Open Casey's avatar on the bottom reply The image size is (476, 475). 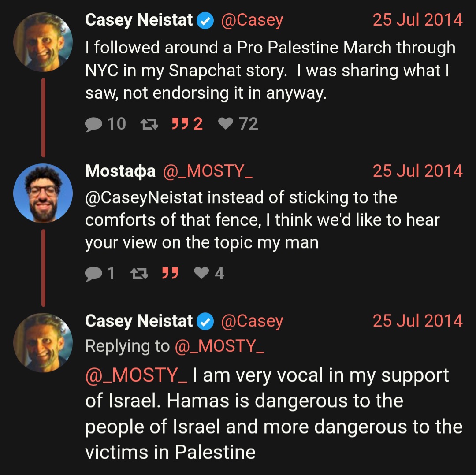tap(43, 343)
